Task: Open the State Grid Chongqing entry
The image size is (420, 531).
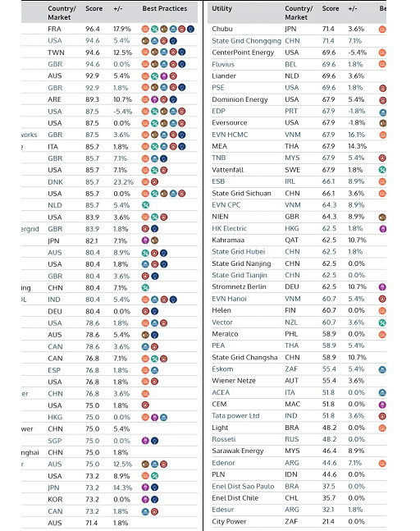Action: [x=246, y=41]
